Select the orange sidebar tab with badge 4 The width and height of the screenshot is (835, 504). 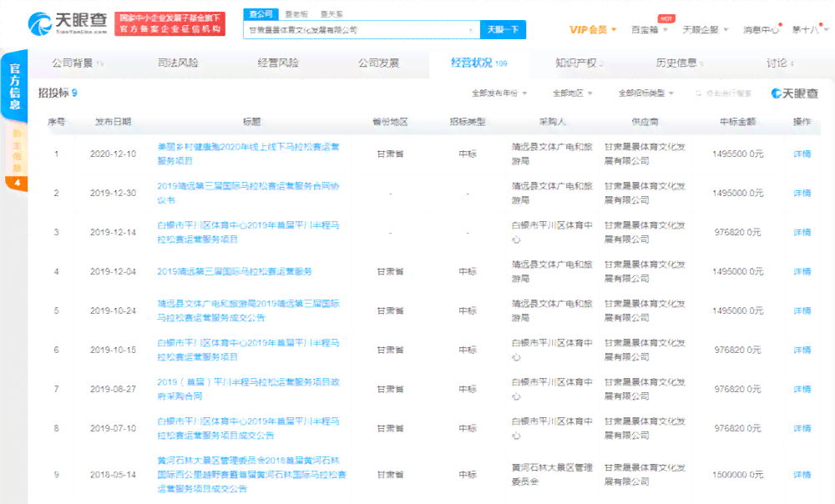click(17, 157)
